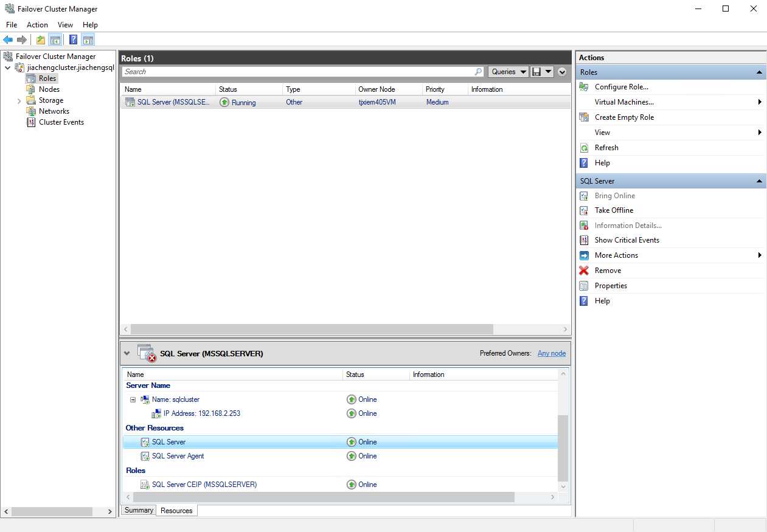
Task: Select SQL Server CEIP (MSSQLSERVER) resource
Action: point(204,485)
